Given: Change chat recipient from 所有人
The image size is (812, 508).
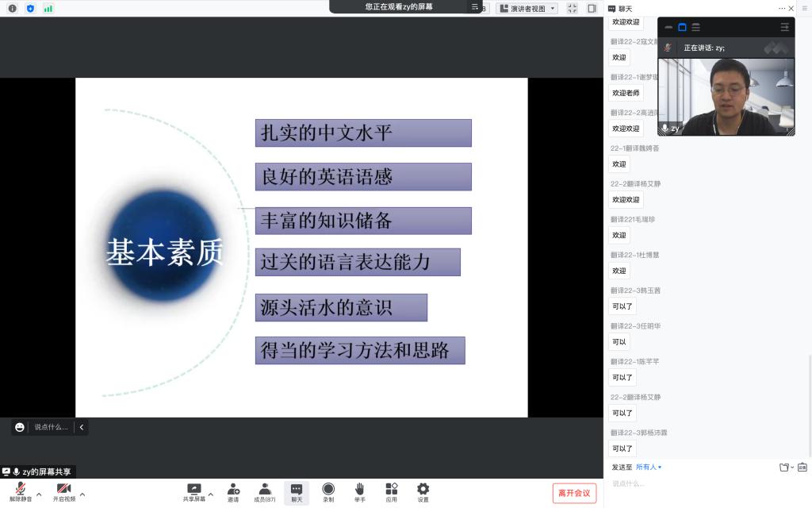Looking at the screenshot, I should [x=649, y=468].
